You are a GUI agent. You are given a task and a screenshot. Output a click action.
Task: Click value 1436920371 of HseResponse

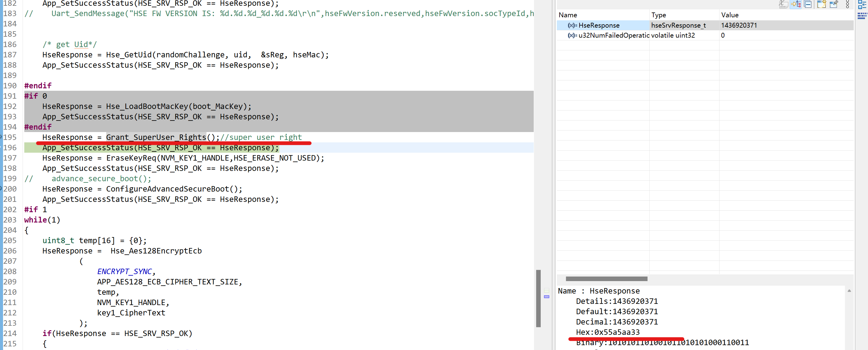click(739, 25)
